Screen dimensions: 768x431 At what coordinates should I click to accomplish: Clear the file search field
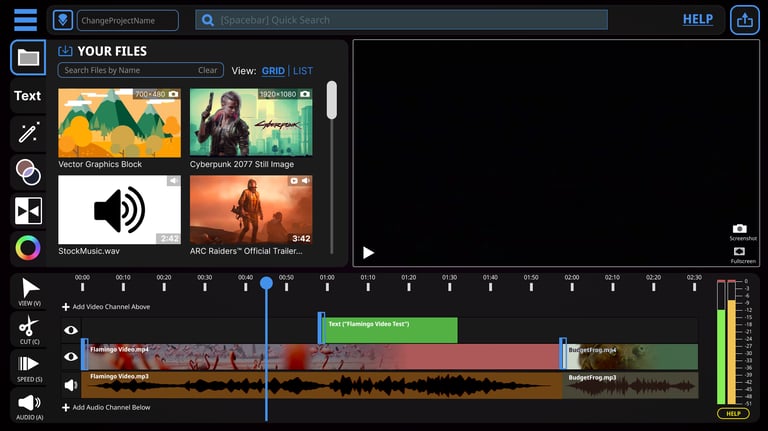[x=207, y=71]
